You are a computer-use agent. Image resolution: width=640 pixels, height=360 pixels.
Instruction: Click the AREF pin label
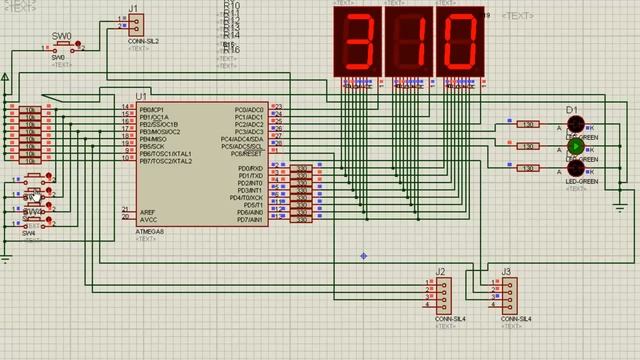pyautogui.click(x=147, y=212)
